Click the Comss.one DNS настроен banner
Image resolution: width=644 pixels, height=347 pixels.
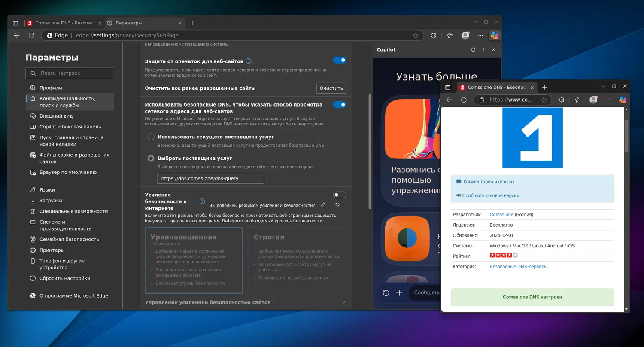click(x=532, y=297)
